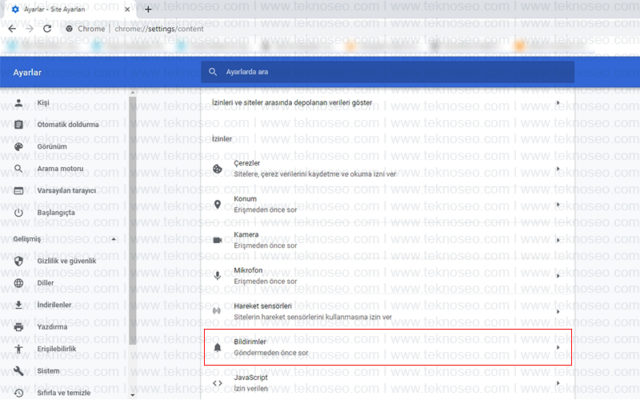The width and height of the screenshot is (640, 400).
Task: Click the JavaScript code brackets icon
Action: click(x=218, y=383)
